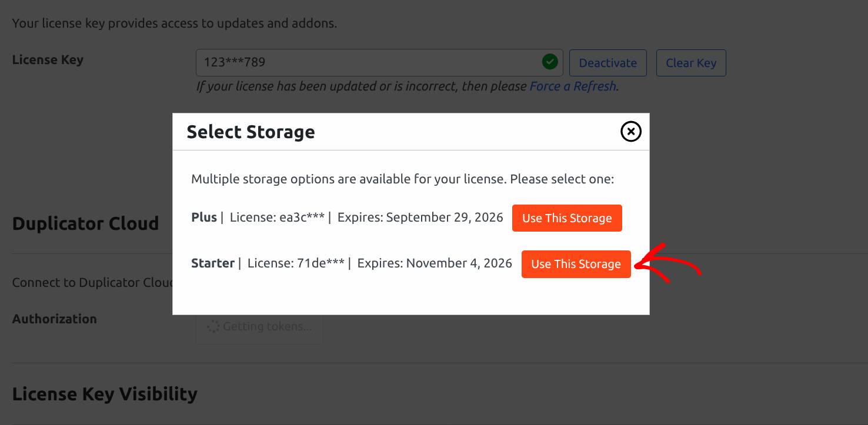Screen dimensions: 868x425
Task: Click the September 29, 2026 expiry date
Action: click(x=445, y=217)
